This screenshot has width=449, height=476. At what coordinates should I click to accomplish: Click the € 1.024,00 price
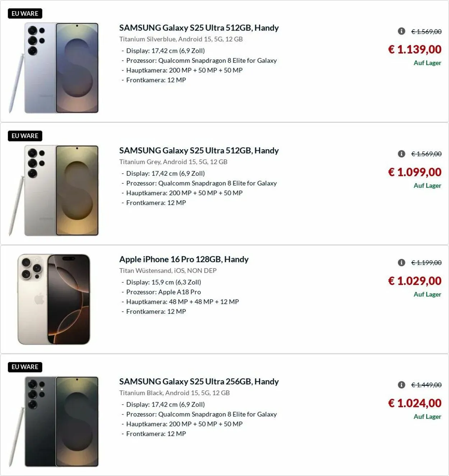415,403
